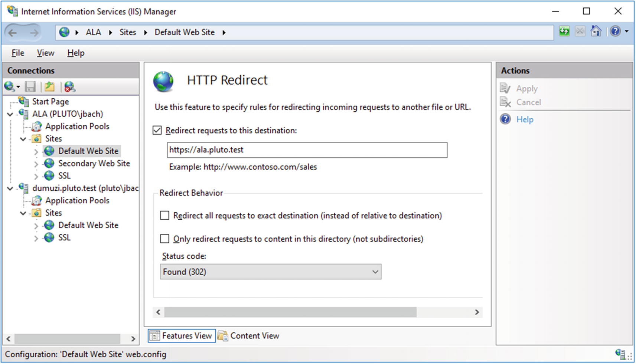
Task: Select SSL site under dumuzi.pluto.test
Action: (x=64, y=237)
